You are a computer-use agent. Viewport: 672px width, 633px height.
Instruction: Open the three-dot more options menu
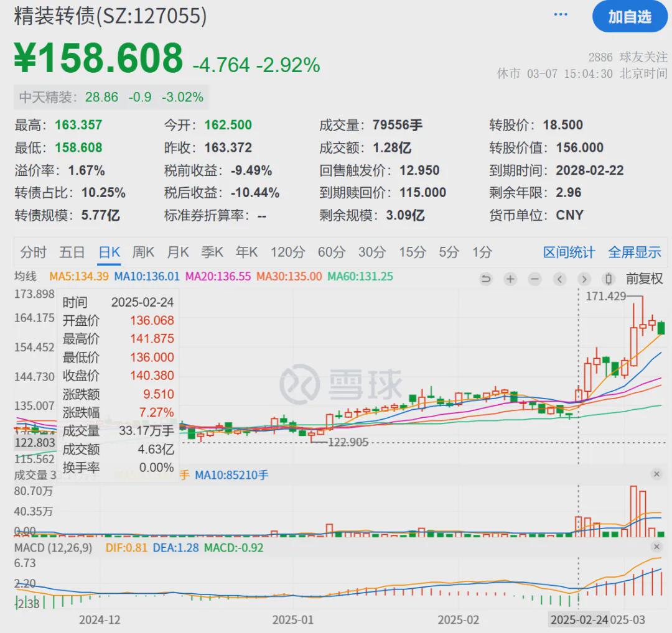click(x=561, y=14)
